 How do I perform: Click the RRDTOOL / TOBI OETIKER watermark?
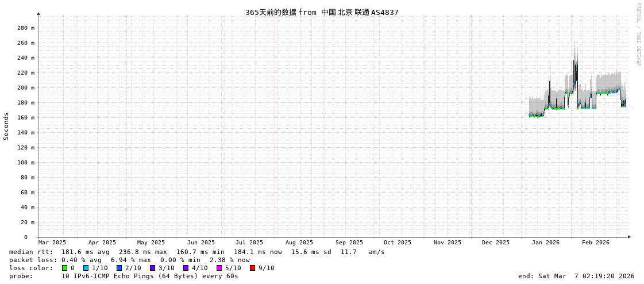point(638,34)
